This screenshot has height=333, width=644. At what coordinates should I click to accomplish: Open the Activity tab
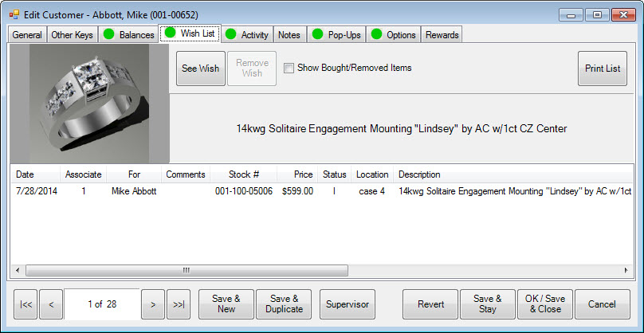pyautogui.click(x=247, y=35)
